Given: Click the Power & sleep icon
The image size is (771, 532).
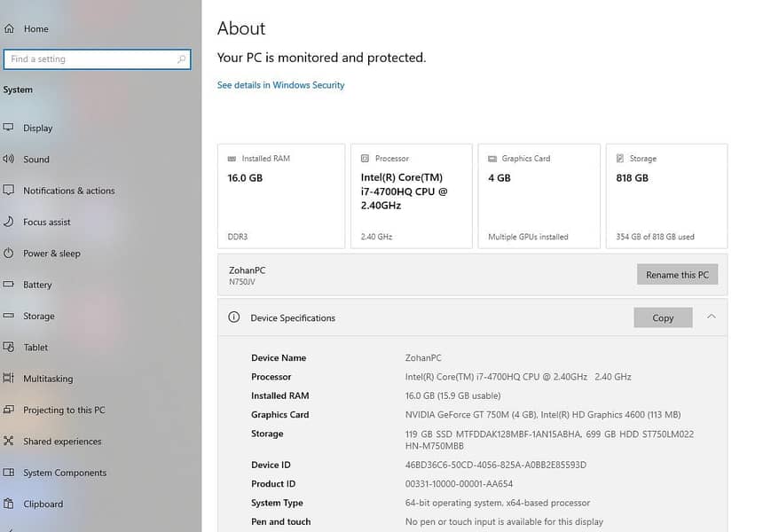Looking at the screenshot, I should point(8,253).
